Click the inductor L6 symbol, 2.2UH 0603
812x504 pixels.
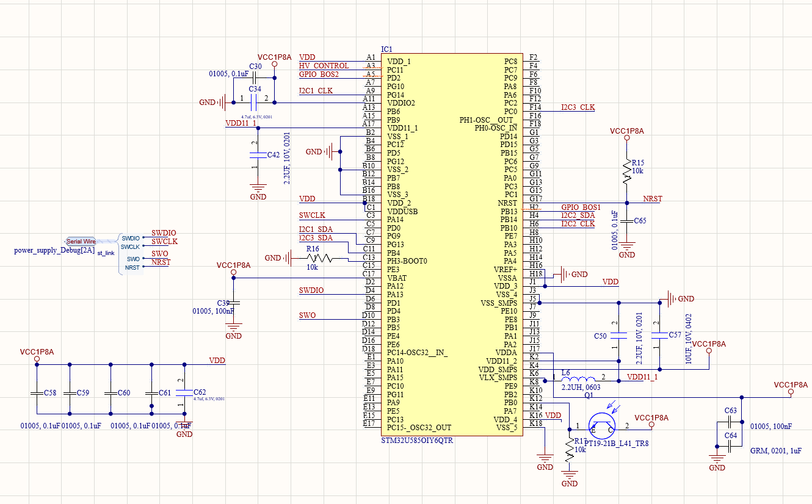tap(577, 380)
